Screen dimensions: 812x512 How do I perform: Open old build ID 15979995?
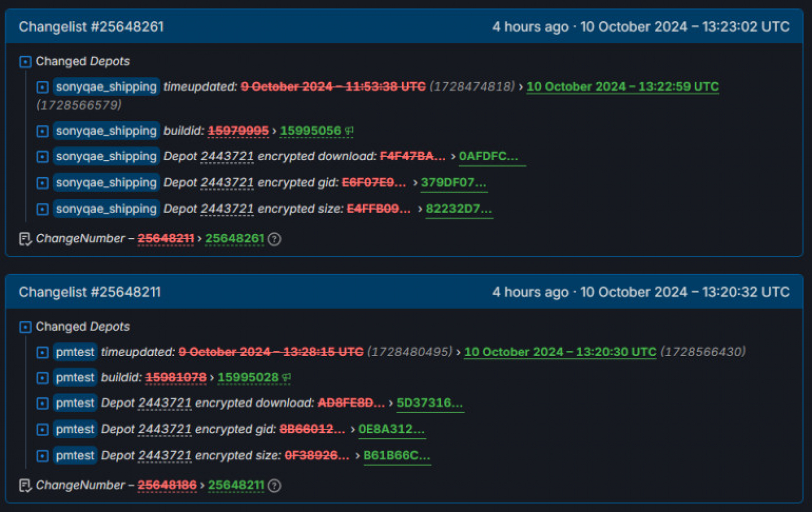238,131
